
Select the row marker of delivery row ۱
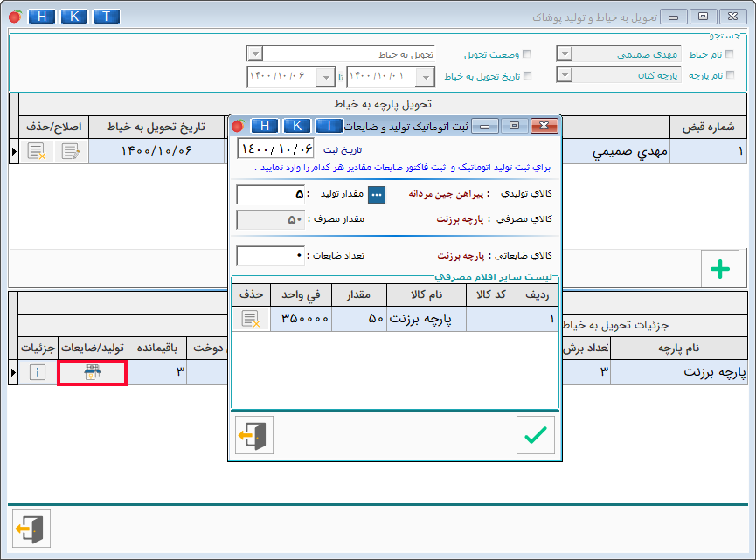[13, 151]
